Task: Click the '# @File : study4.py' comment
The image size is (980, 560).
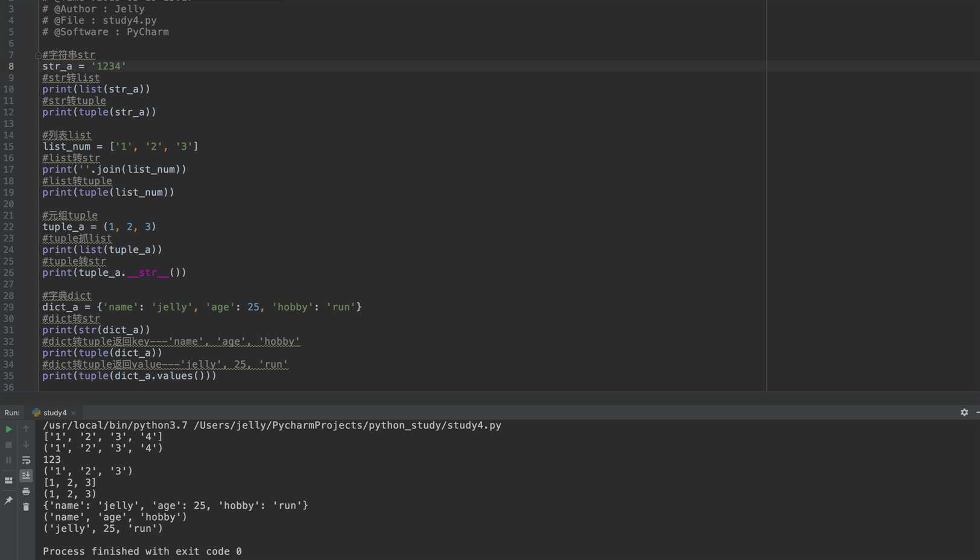Action: pos(99,21)
